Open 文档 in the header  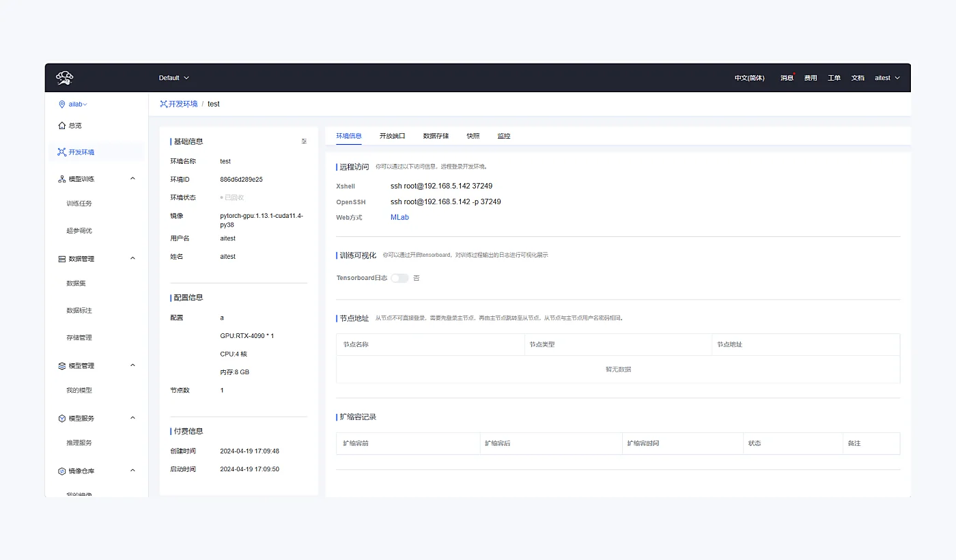pos(858,78)
